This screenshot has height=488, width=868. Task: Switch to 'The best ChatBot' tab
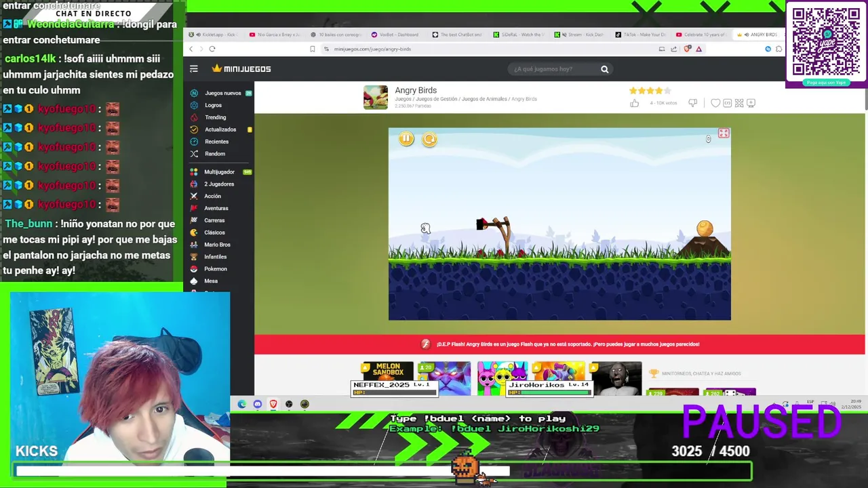(459, 35)
